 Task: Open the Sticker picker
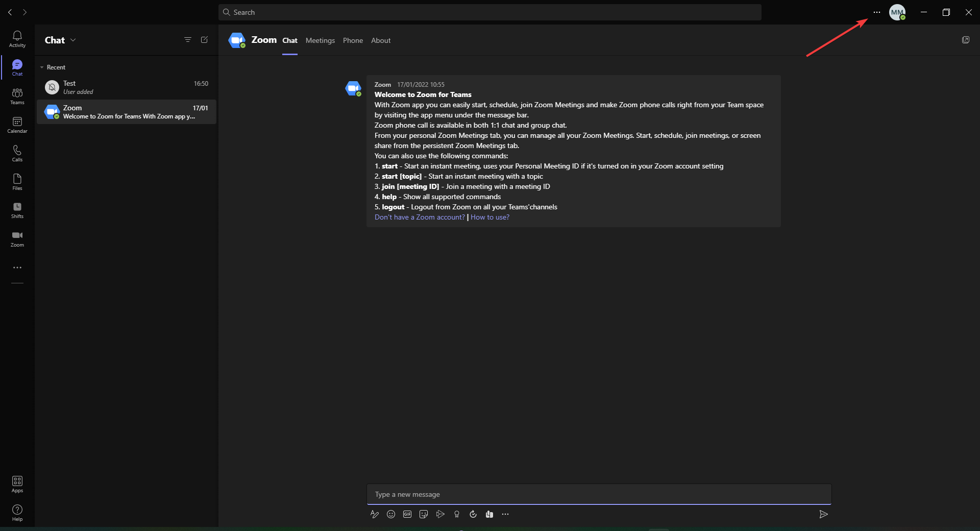[x=424, y=514]
